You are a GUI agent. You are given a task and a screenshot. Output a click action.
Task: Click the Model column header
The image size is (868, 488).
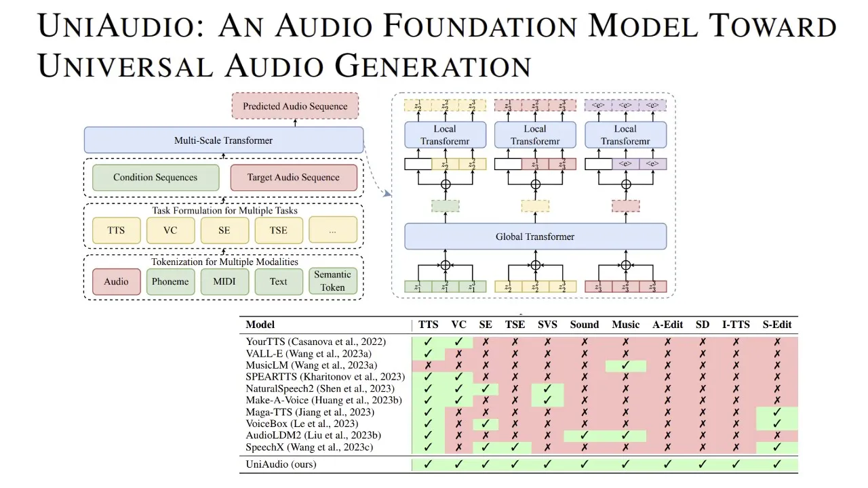point(260,325)
